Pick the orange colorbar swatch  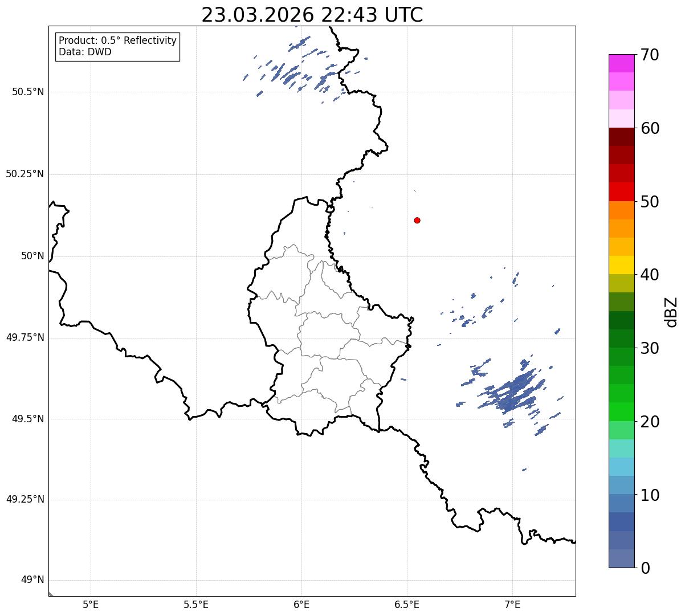point(621,210)
